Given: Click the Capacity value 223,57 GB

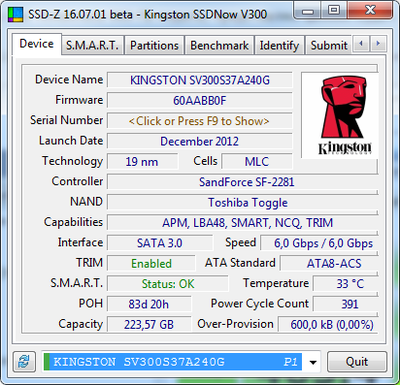Looking at the screenshot, I should click(149, 324).
